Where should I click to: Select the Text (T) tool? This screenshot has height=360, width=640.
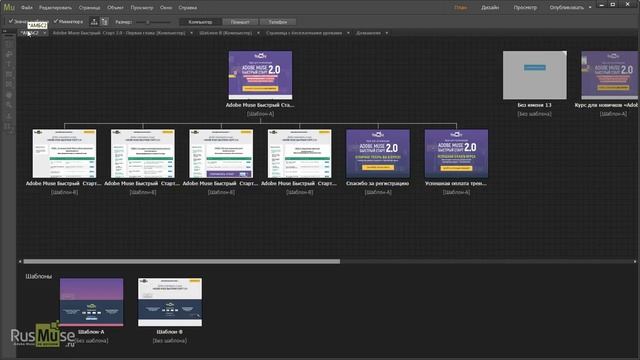(x=9, y=64)
